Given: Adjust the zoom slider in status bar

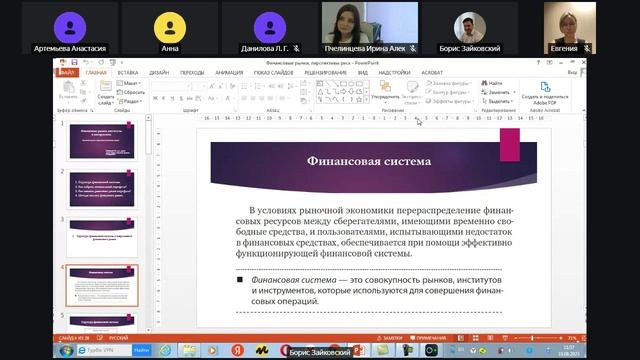Looking at the screenshot, I should 532,338.
